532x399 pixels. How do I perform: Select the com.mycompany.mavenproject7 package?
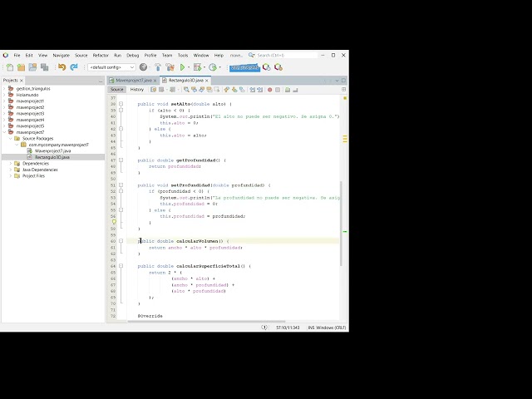point(58,145)
